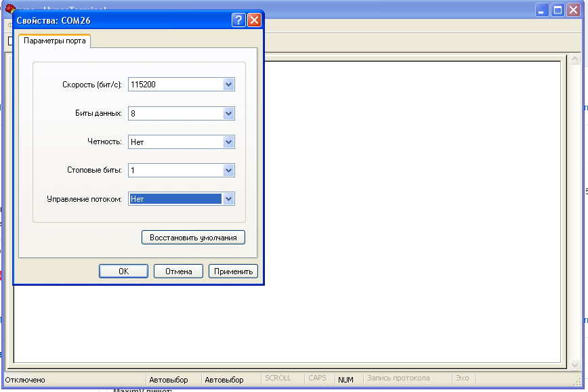Close the COM26 properties dialog
This screenshot has width=588, height=392.
(254, 20)
